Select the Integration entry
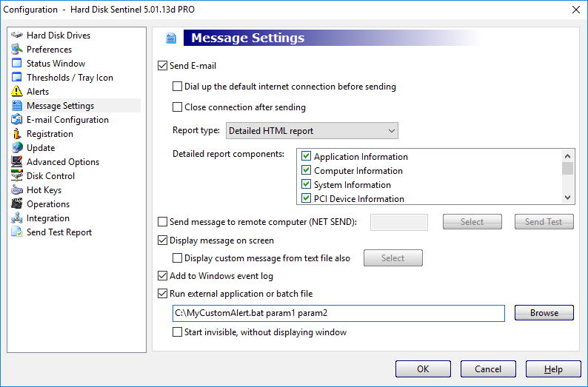This screenshot has height=387, width=588. [48, 218]
